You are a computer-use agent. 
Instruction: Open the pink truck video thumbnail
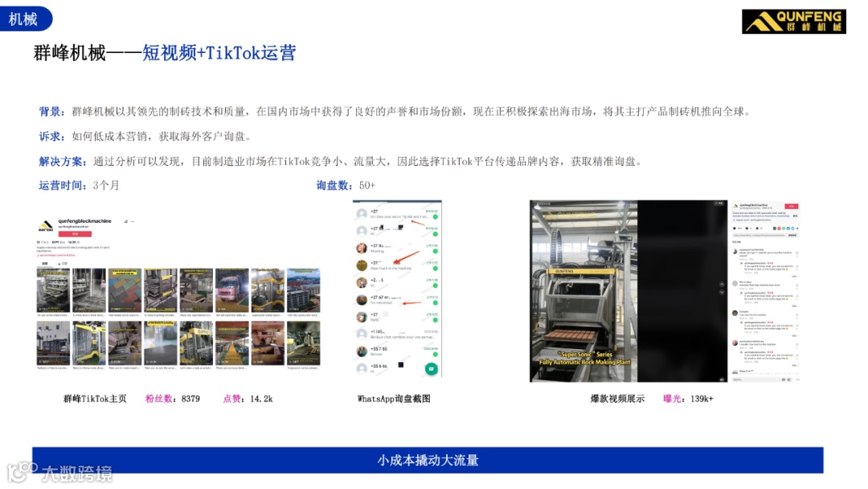[x=232, y=290]
